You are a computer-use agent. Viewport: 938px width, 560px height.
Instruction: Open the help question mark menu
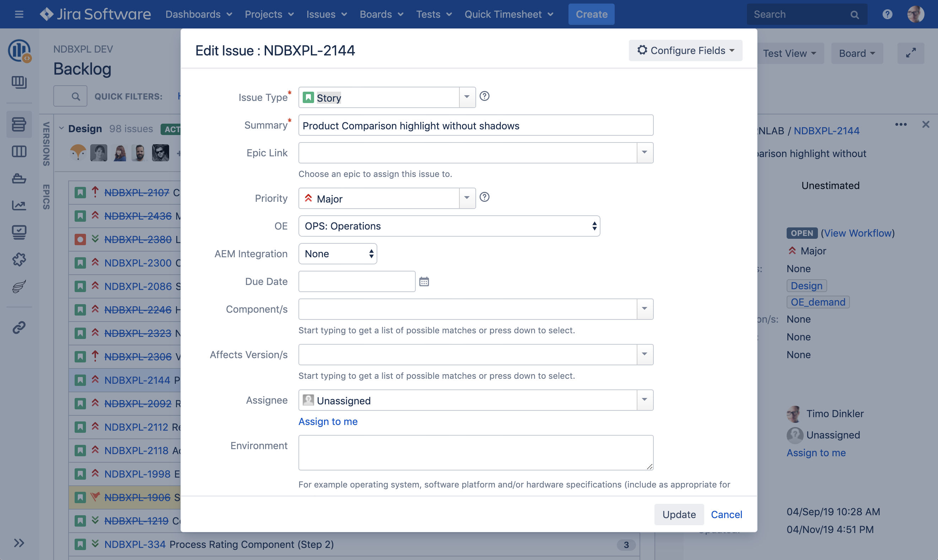tap(888, 14)
